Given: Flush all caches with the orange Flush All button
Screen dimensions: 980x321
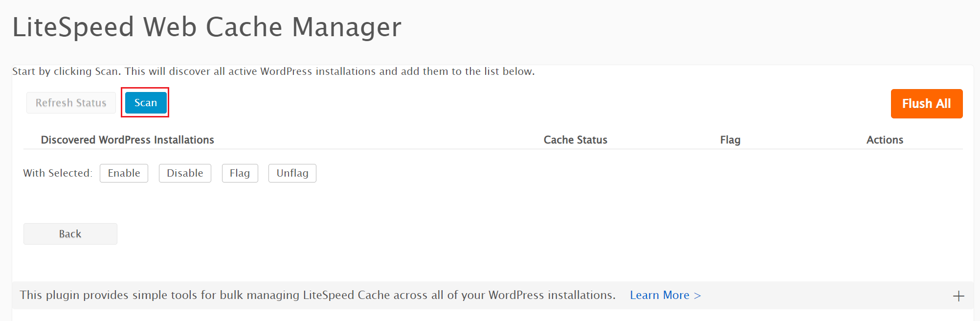Looking at the screenshot, I should (927, 104).
